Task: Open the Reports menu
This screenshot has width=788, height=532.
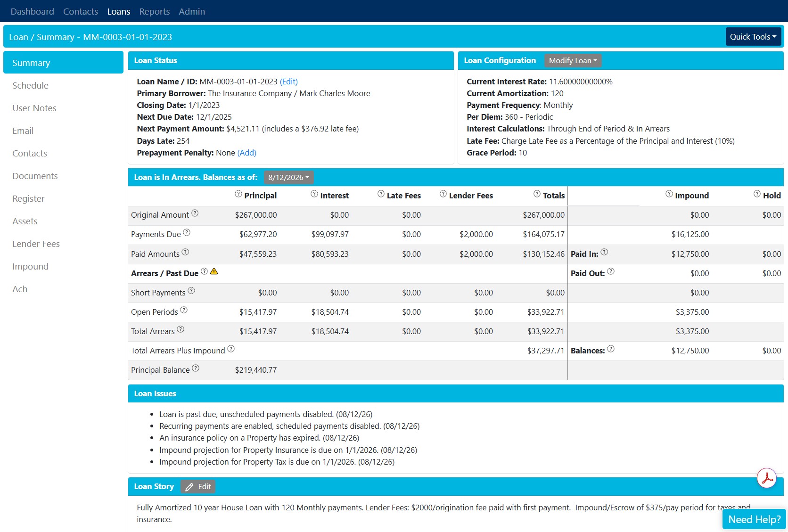Action: (x=155, y=11)
